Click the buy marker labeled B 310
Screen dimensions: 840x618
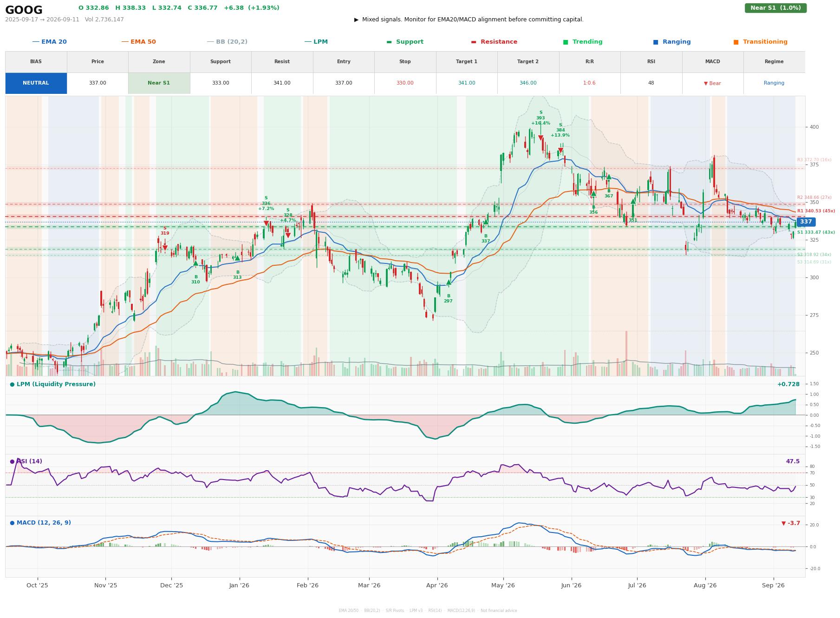(x=195, y=263)
